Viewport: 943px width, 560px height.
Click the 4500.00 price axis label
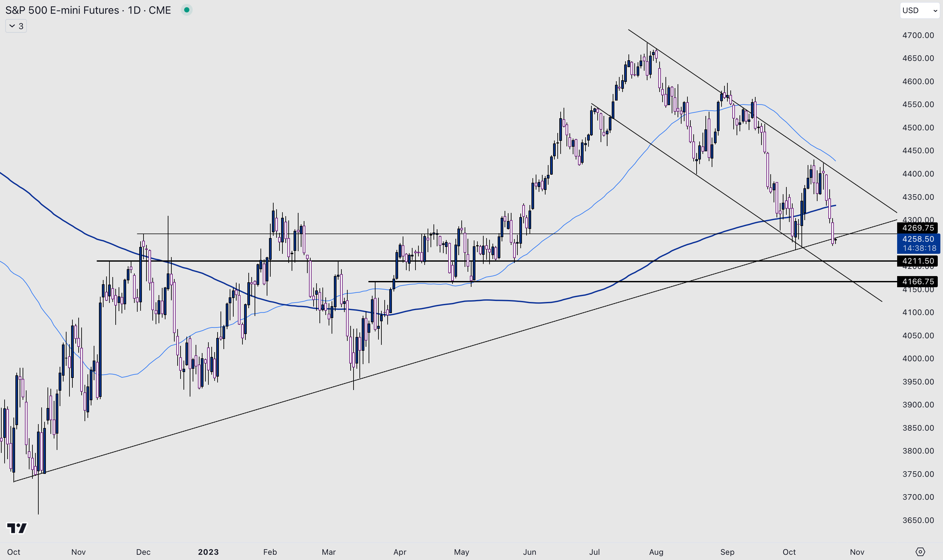point(918,127)
